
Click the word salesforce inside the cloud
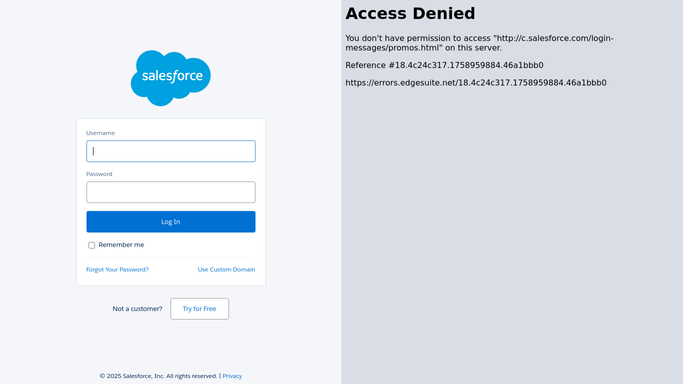pos(172,76)
